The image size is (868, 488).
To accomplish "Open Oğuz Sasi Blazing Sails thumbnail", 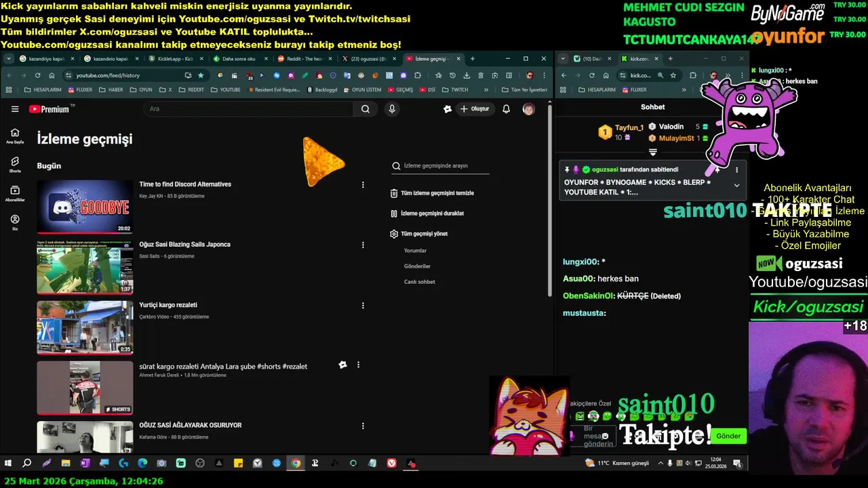I will pyautogui.click(x=85, y=267).
